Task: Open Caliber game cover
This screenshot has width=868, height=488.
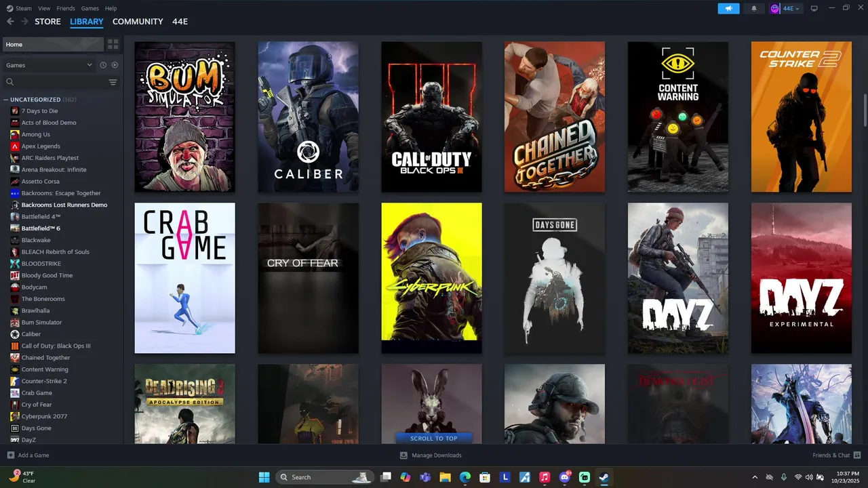Action: tap(309, 117)
